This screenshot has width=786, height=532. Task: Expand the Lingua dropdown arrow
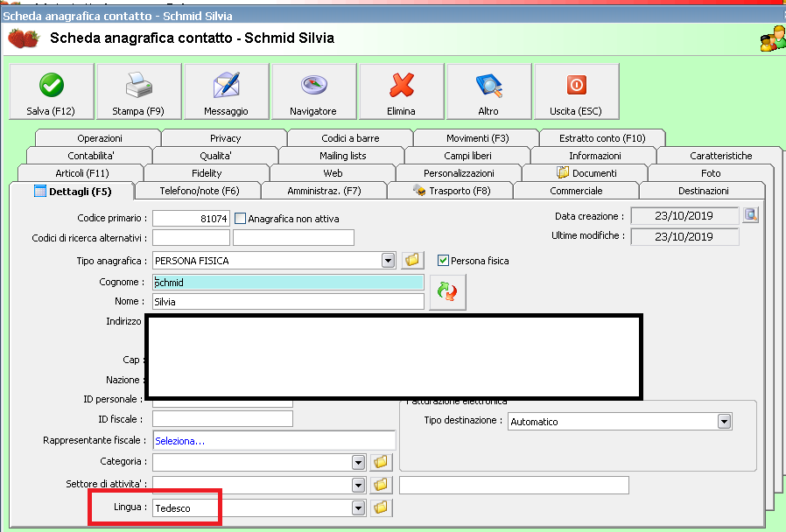pos(358,508)
